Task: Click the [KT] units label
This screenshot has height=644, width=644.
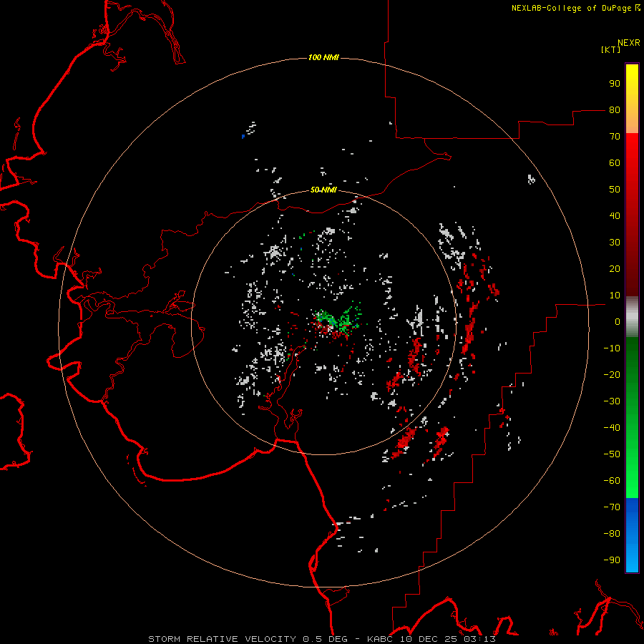Action: tap(610, 49)
